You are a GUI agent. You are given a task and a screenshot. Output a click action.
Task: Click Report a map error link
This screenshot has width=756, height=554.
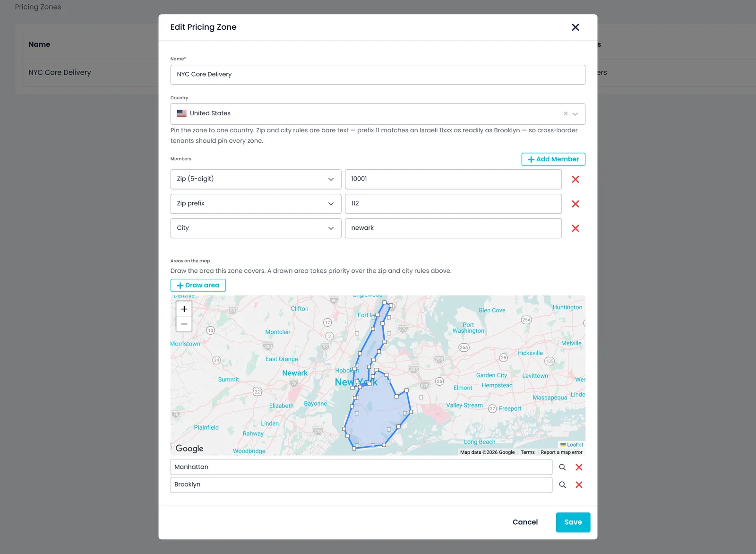pos(561,452)
